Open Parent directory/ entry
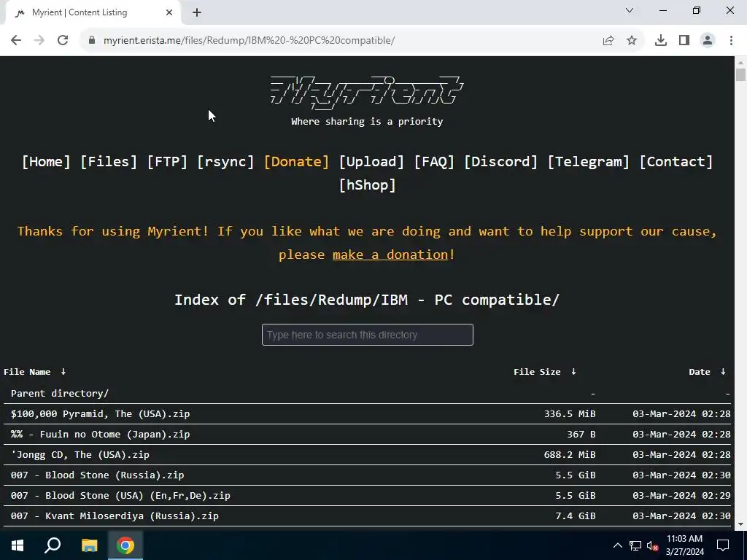This screenshot has width=747, height=560. point(60,393)
